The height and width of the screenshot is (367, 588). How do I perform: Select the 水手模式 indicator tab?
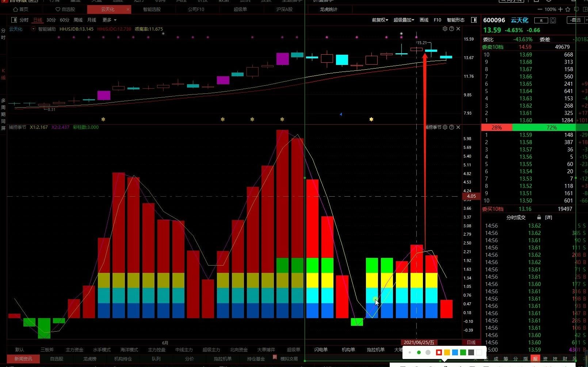tap(102, 350)
